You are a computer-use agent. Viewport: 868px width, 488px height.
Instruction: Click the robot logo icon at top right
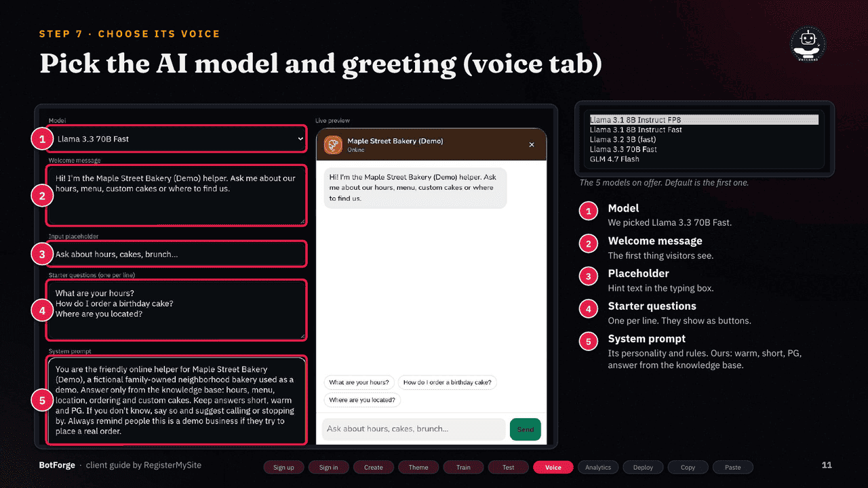(x=808, y=45)
